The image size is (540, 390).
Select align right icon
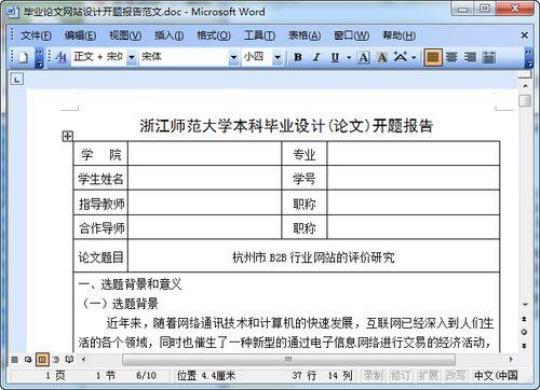470,57
